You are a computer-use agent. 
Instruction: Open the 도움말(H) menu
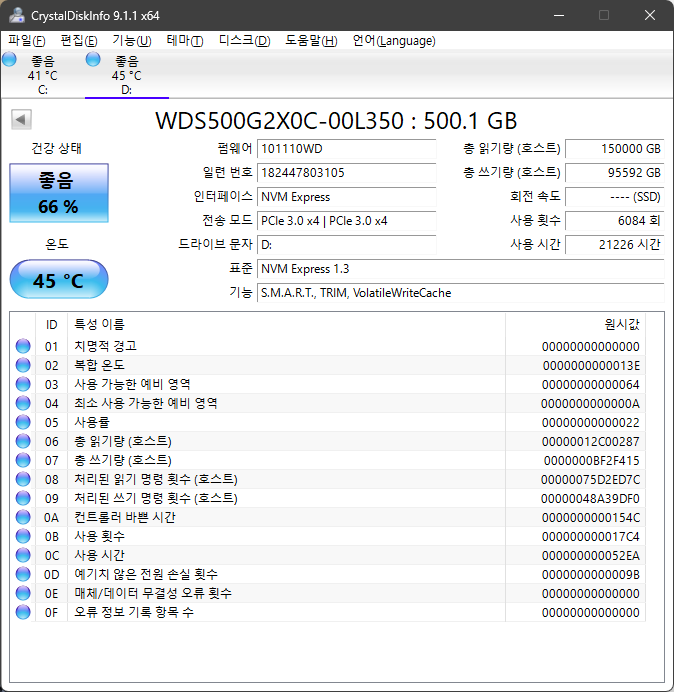pyautogui.click(x=311, y=41)
